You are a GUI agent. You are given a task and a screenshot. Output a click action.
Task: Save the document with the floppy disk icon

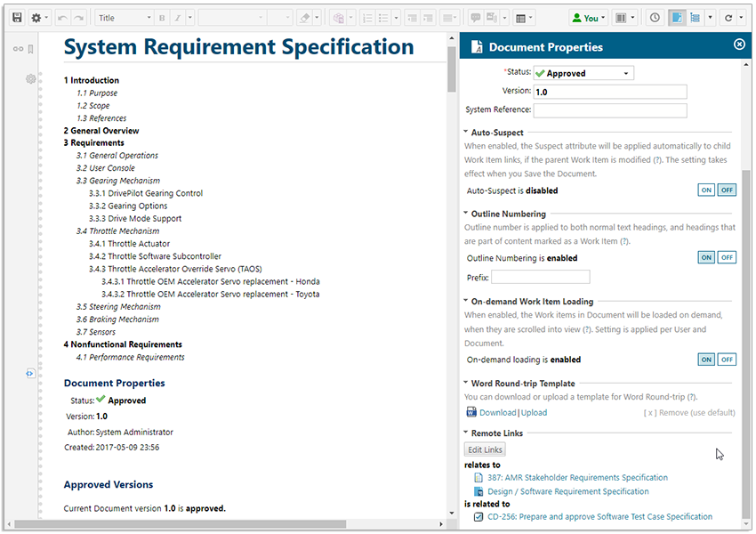[18, 18]
